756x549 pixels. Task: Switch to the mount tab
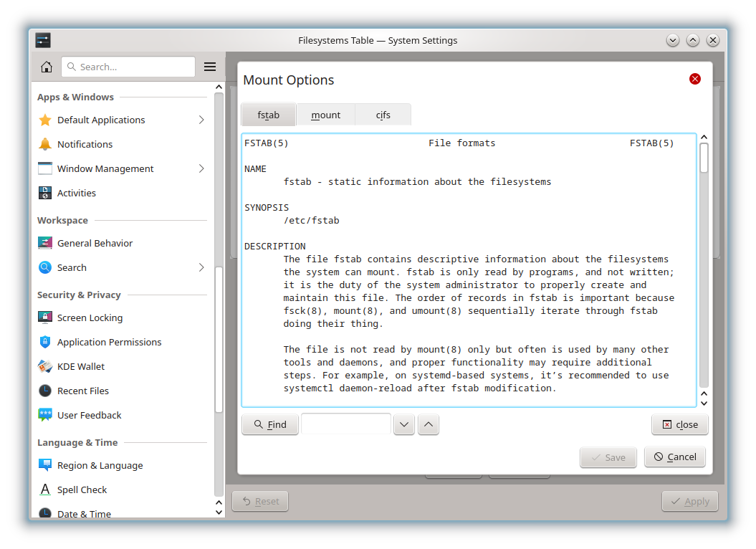point(326,115)
